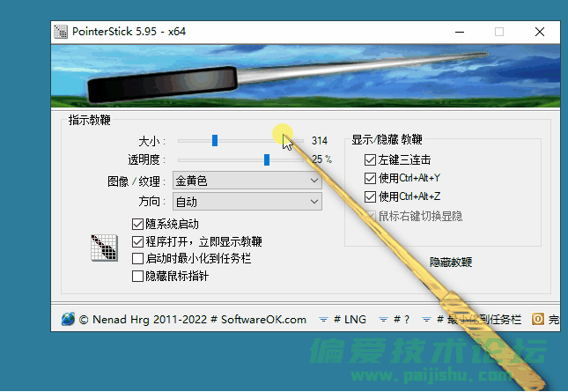Toggle 使用Ctrl+Alt+Z hotkey checkbox
The width and height of the screenshot is (568, 392).
370,196
